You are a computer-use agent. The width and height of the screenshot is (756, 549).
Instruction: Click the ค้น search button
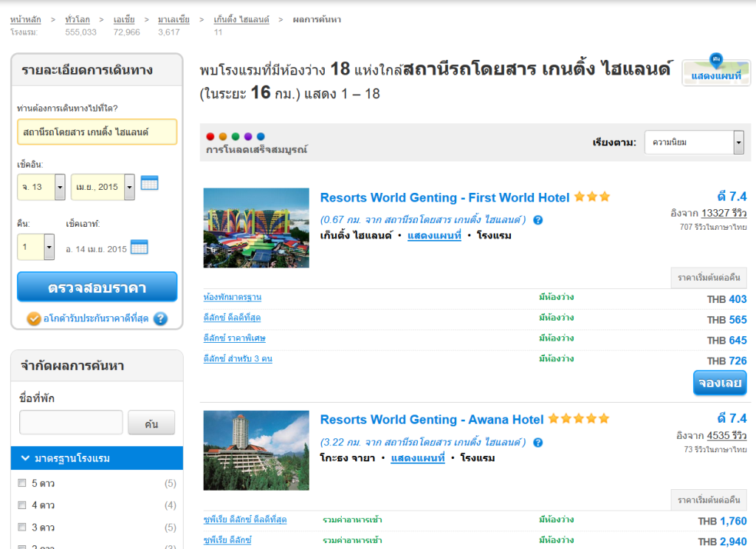(151, 423)
